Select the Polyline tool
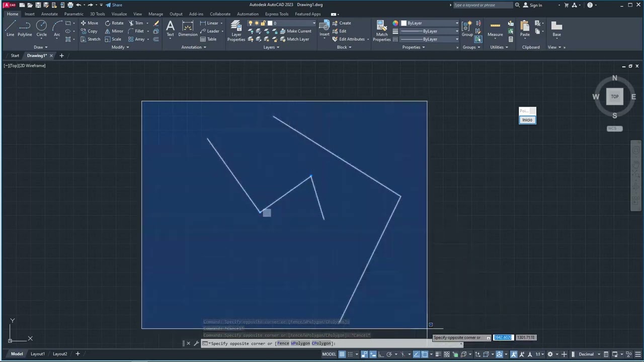This screenshot has width=644, height=362. (25, 29)
